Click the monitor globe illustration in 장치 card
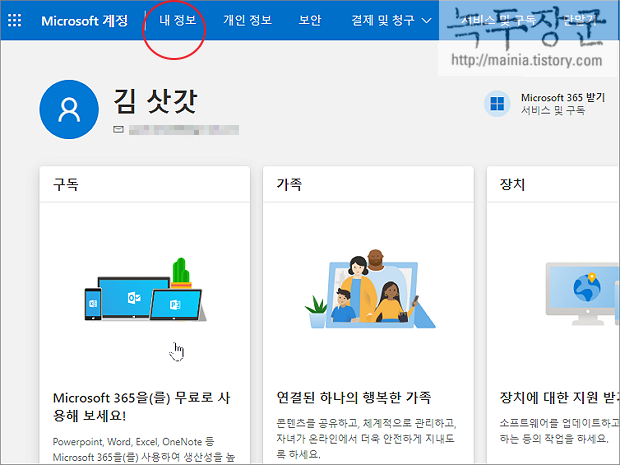Screen dimensions: 620x465 coord(582,294)
